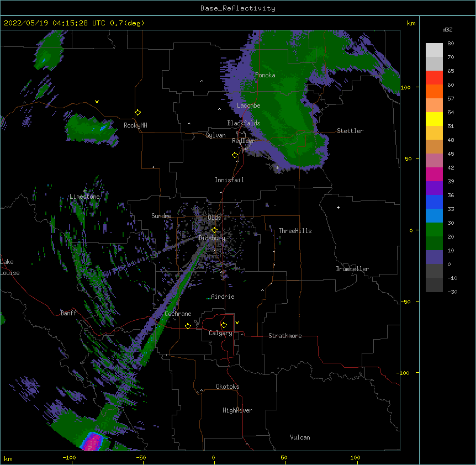Click the orange 60 dBZ color swatch
Viewport: 476px width, 465px height.
[434, 91]
